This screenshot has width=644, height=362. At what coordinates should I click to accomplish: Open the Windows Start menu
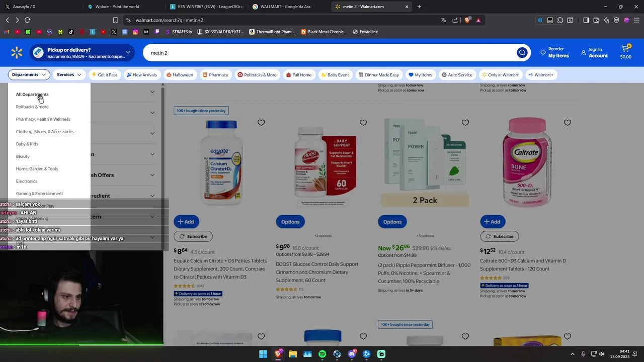click(x=263, y=354)
